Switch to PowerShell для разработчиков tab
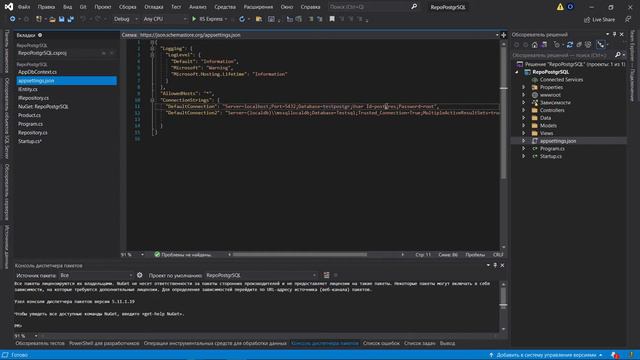 click(104, 343)
